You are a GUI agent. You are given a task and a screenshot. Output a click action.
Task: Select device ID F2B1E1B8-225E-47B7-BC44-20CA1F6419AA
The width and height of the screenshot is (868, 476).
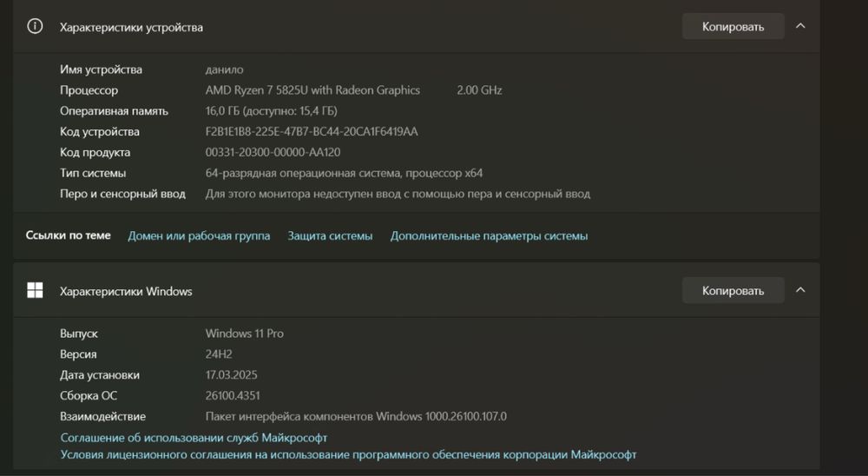[312, 131]
